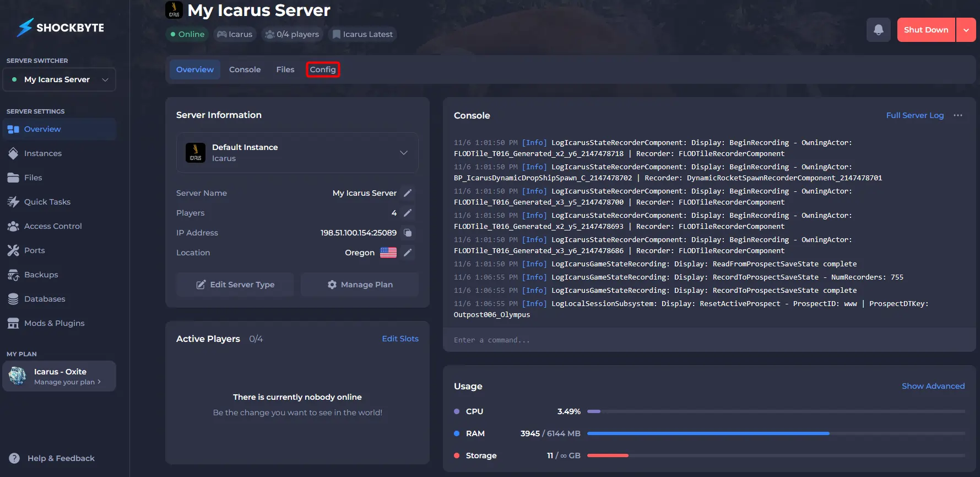Edit the Oregon location with pencil icon
Image resolution: width=980 pixels, height=477 pixels.
coord(408,253)
